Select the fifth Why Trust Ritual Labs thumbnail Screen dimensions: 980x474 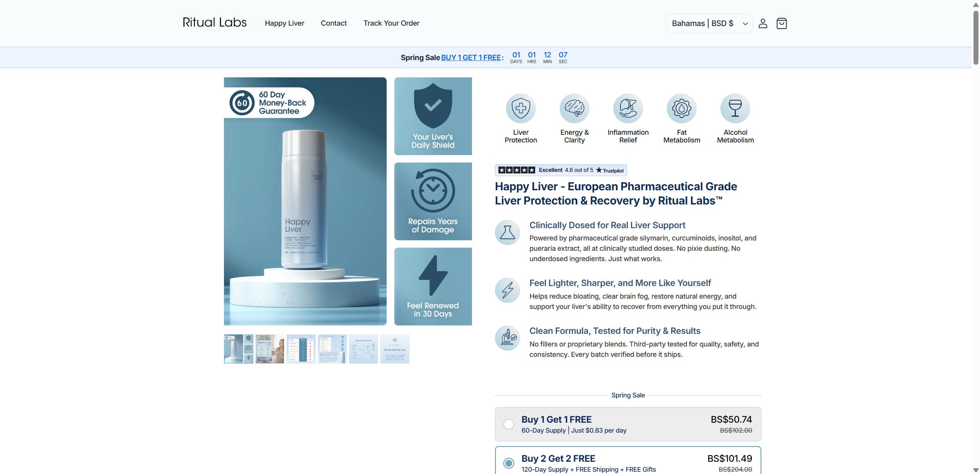click(x=364, y=349)
